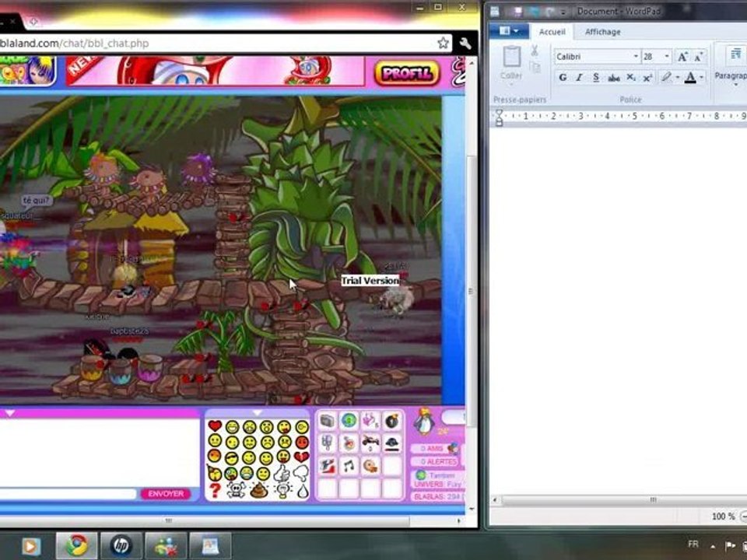Viewport: 747px width, 560px height.
Task: Insert the poop emoticon
Action: click(258, 491)
